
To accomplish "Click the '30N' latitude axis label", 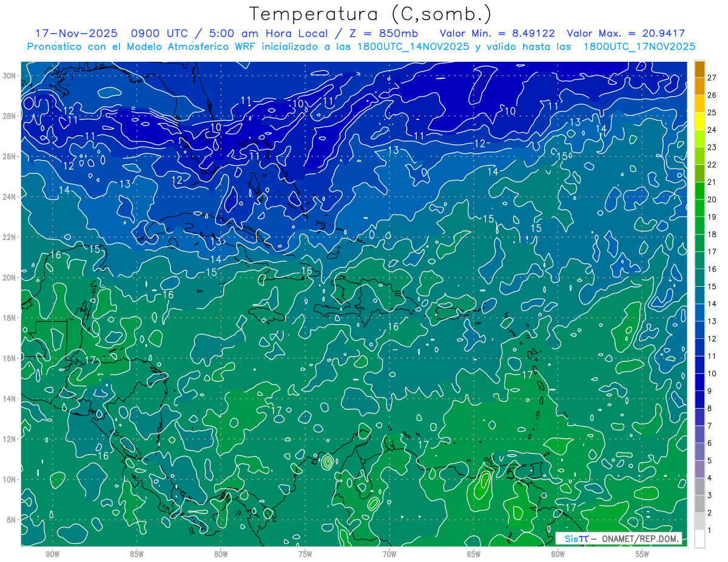I will (10, 76).
